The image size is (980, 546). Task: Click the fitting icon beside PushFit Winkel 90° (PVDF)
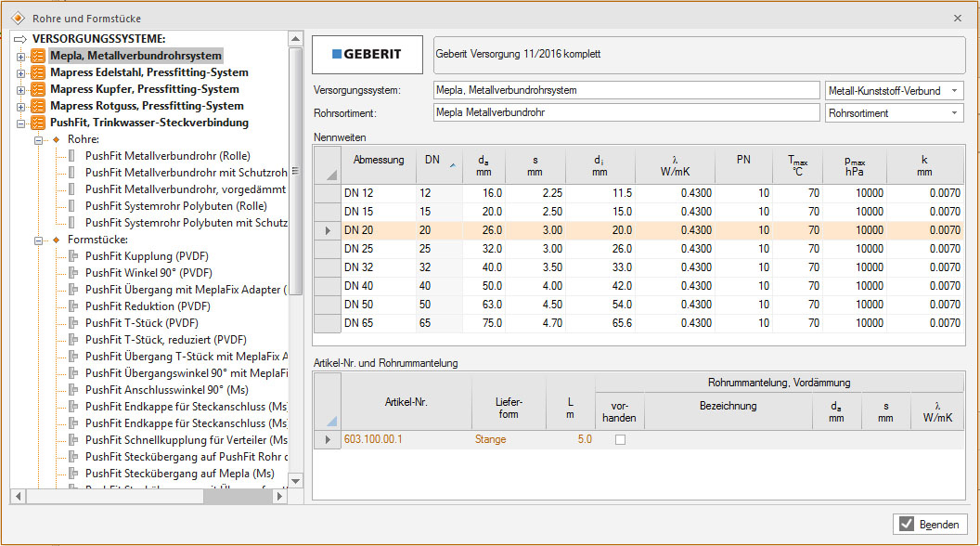tap(73, 273)
